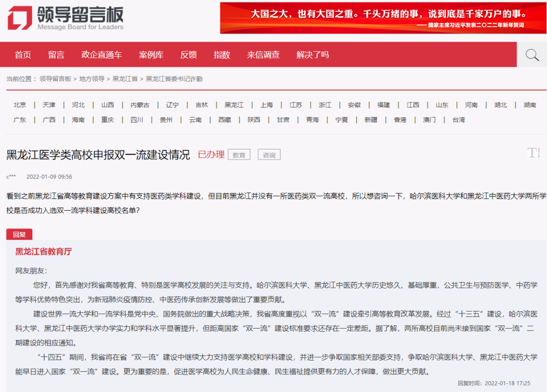Screen dimensions: 547x392
Task: Select 河北 in the province list
Action: pyautogui.click(x=78, y=105)
